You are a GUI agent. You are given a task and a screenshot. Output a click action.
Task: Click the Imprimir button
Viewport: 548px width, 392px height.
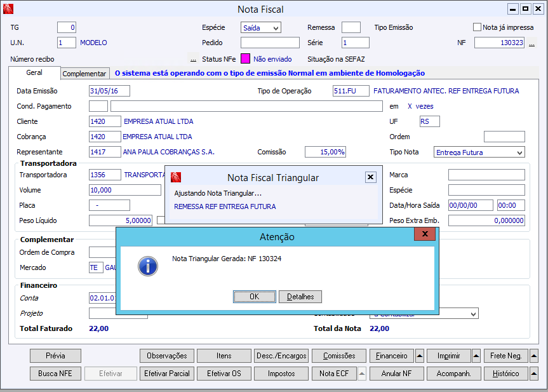pos(449,356)
